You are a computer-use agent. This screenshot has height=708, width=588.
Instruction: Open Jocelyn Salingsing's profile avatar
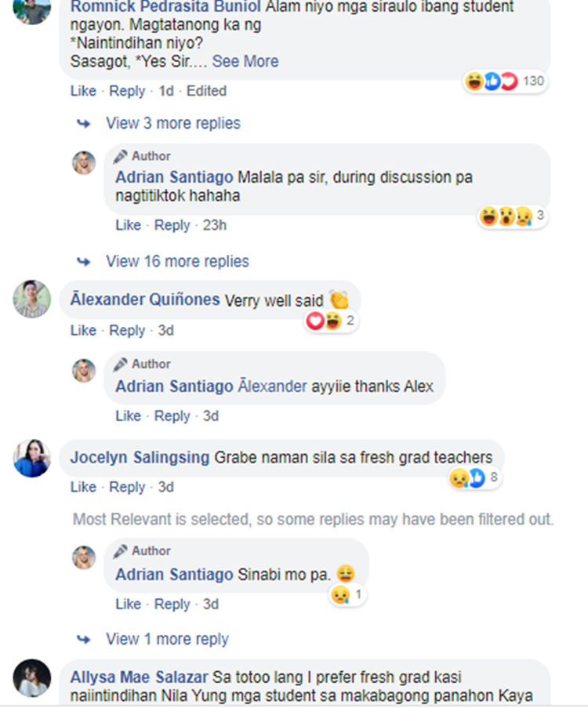tap(32, 458)
